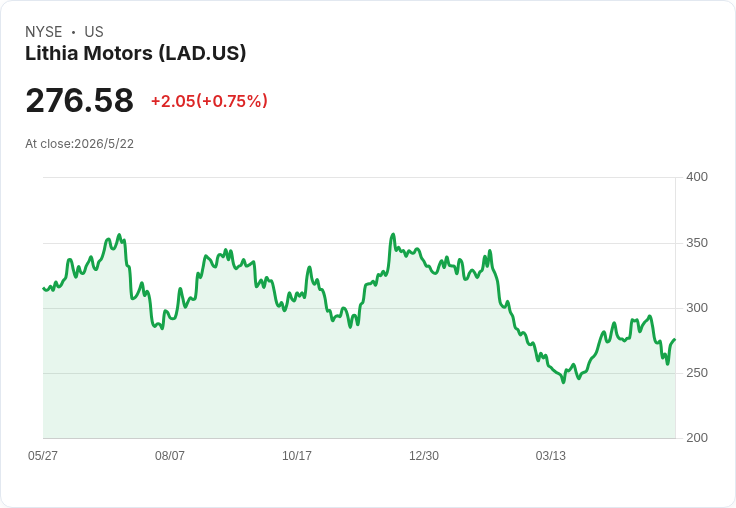Click the At close:2026/5/22 timestamp
Image resolution: width=736 pixels, height=508 pixels.
coord(79,144)
